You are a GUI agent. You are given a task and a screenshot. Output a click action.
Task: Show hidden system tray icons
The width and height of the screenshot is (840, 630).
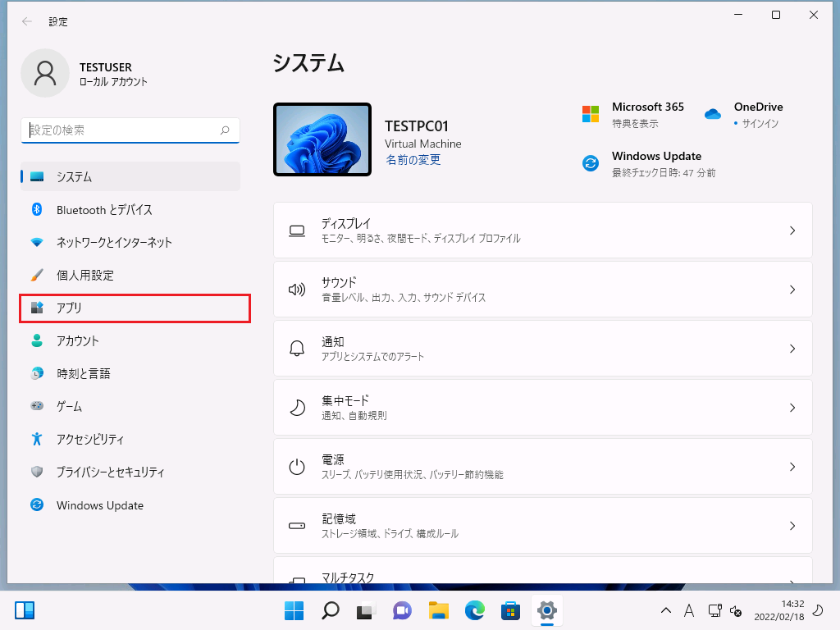666,610
